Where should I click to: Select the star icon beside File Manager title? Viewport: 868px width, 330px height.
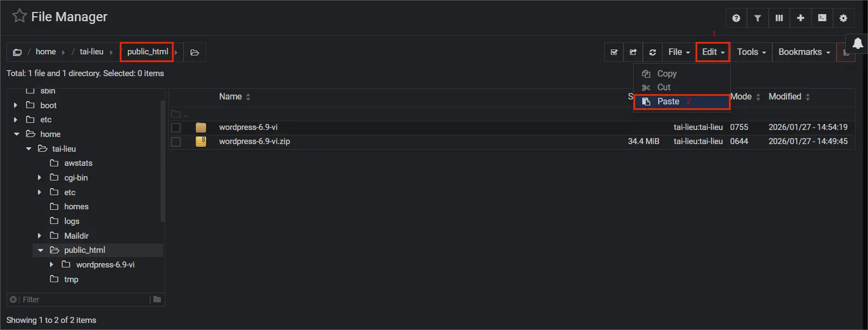[x=19, y=16]
